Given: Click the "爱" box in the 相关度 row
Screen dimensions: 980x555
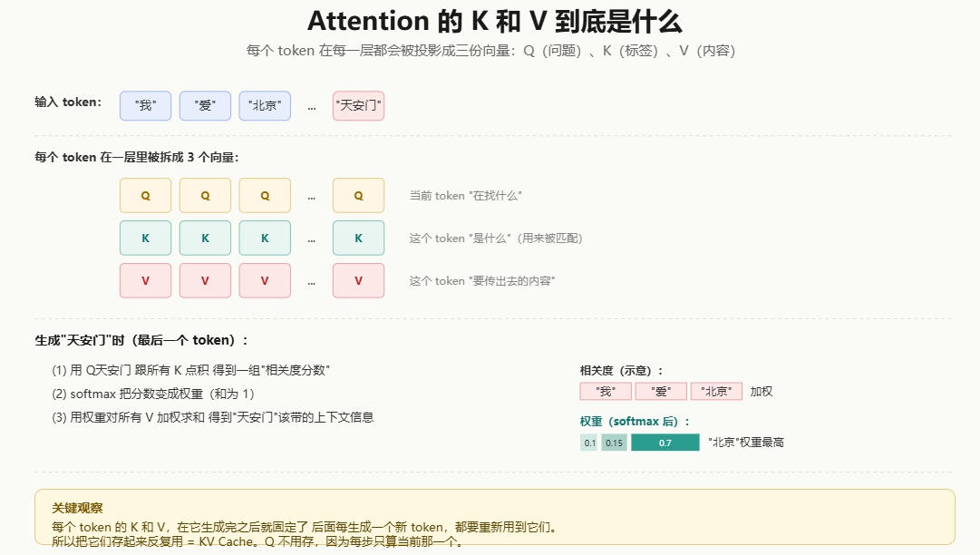Looking at the screenshot, I should pyautogui.click(x=661, y=391).
